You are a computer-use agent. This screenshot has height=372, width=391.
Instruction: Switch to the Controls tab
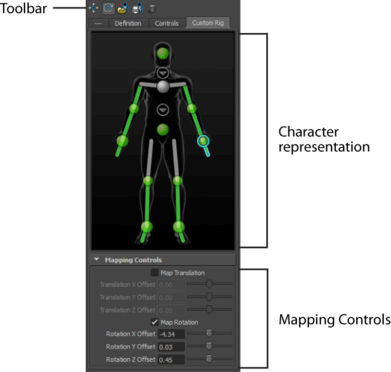point(166,23)
